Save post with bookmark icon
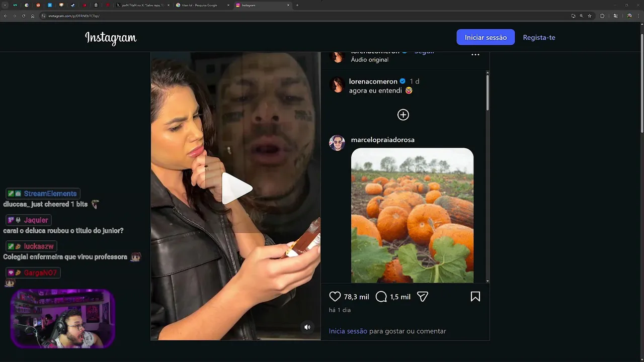 pos(475,297)
